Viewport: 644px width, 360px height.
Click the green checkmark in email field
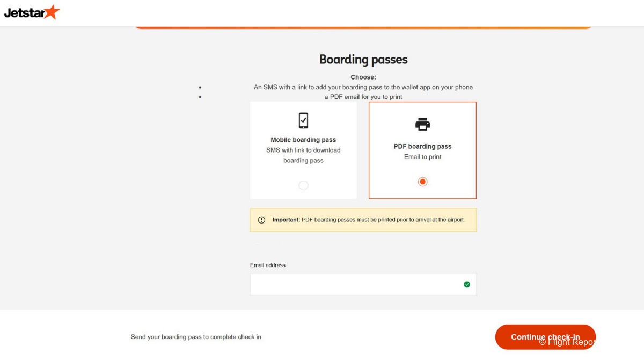pyautogui.click(x=466, y=284)
